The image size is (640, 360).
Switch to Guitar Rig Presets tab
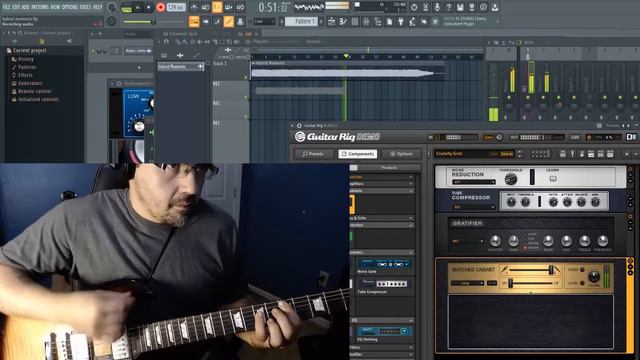tap(313, 154)
